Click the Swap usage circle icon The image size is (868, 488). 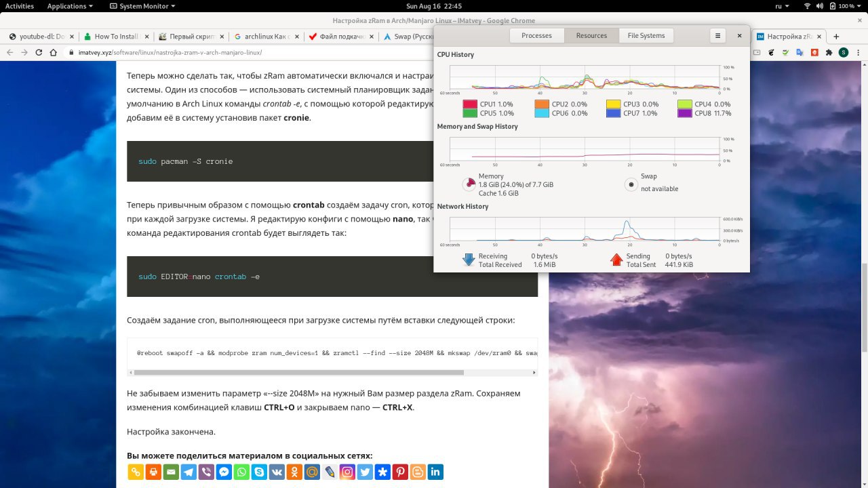pyautogui.click(x=631, y=184)
